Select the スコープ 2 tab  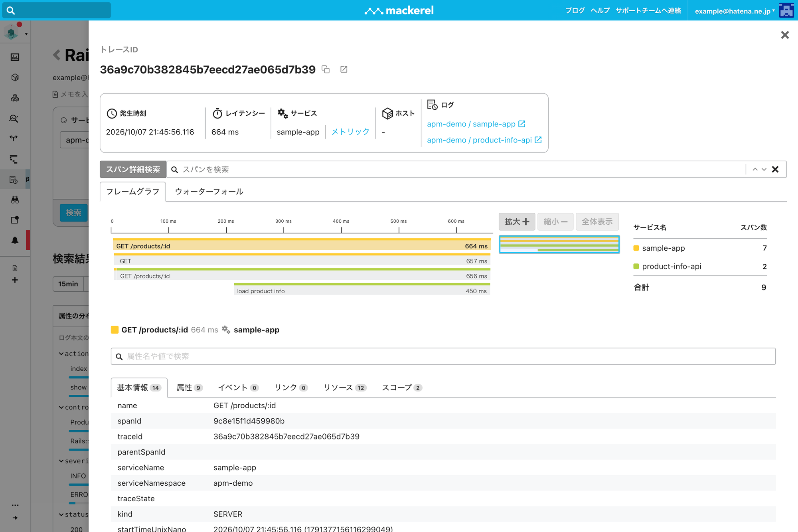click(x=402, y=388)
